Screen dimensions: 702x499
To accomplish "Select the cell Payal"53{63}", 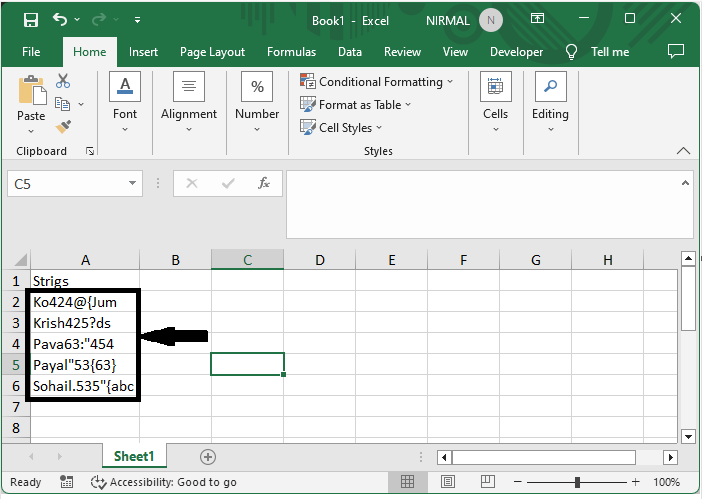I will [85, 365].
